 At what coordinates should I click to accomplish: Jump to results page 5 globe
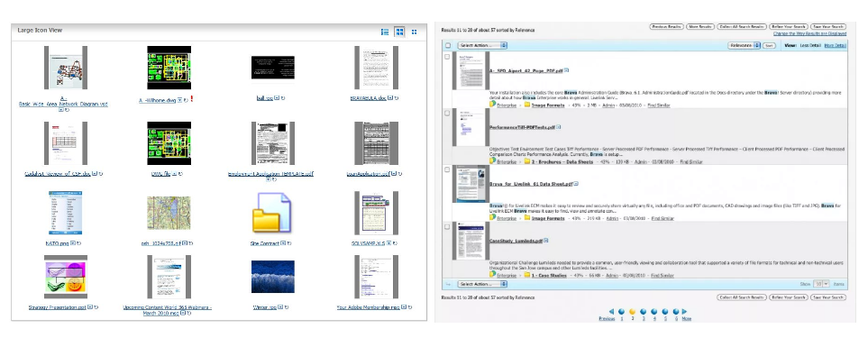click(x=665, y=312)
